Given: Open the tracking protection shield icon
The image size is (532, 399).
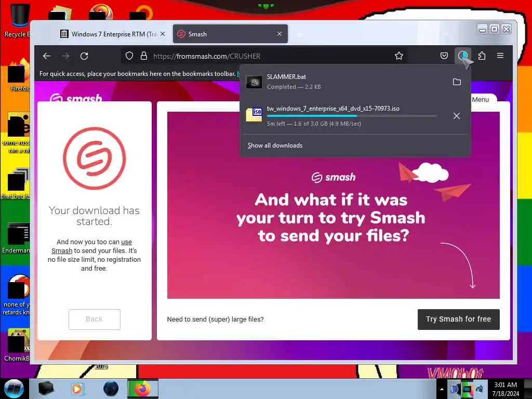Looking at the screenshot, I should [x=129, y=56].
